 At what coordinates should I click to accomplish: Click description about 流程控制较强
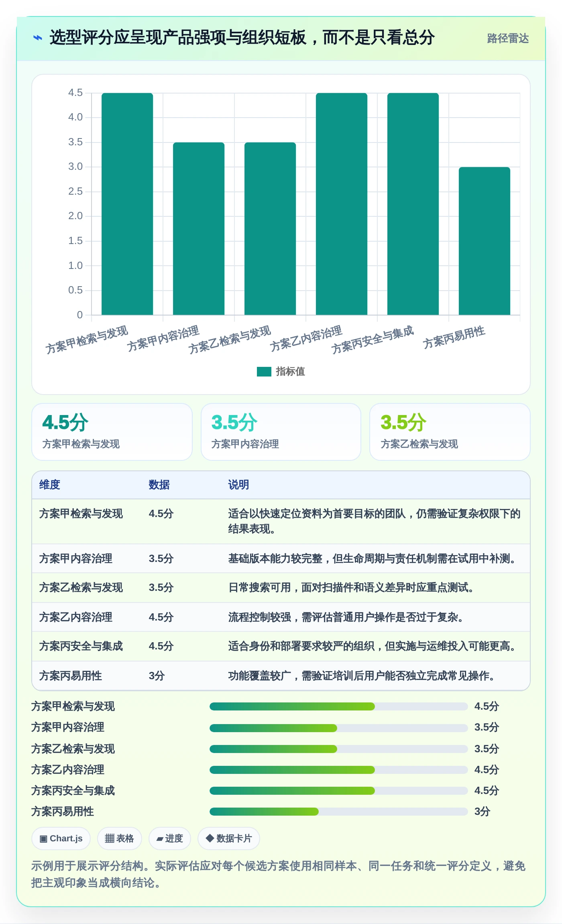[x=346, y=617]
